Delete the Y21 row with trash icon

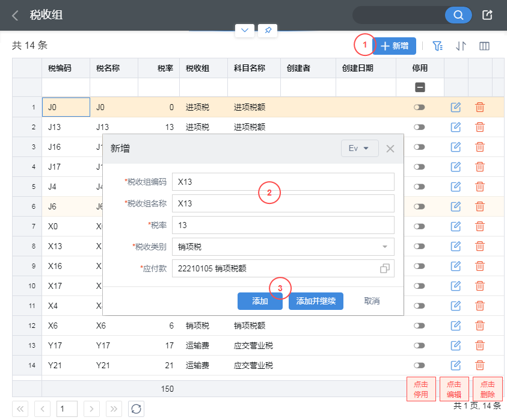480,365
